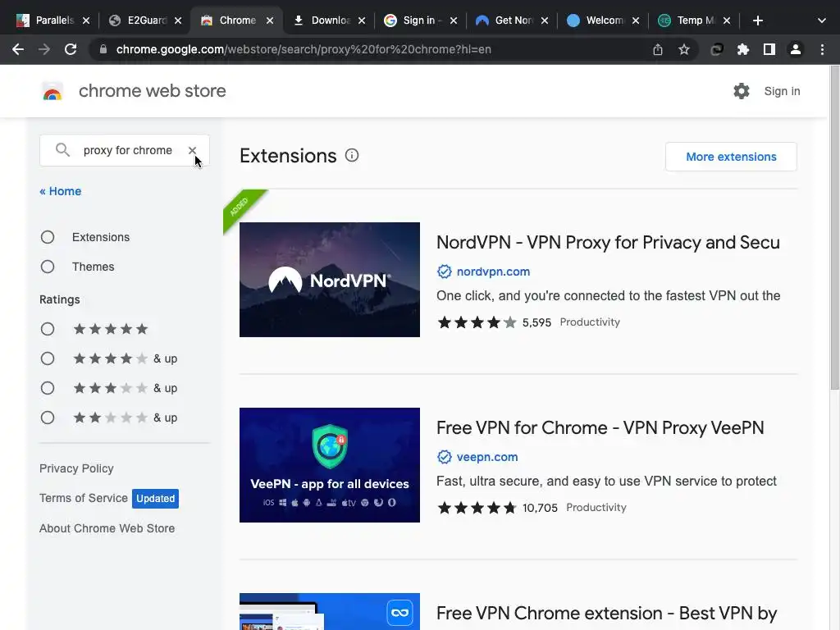This screenshot has height=630, width=840.
Task: Click the Sign in link
Action: 782,91
